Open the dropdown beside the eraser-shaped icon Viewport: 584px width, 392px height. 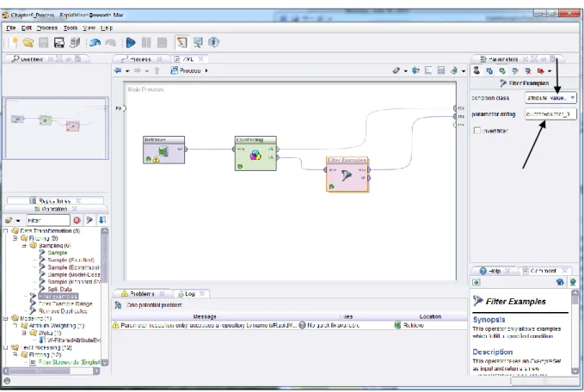click(x=406, y=70)
